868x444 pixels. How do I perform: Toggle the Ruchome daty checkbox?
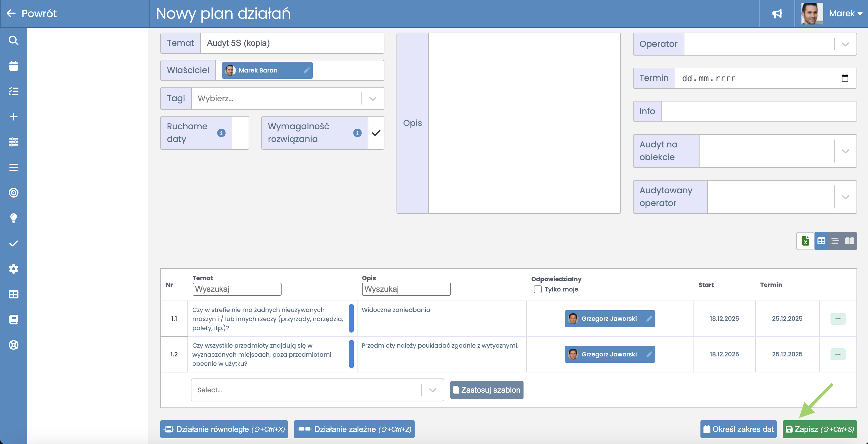point(240,133)
